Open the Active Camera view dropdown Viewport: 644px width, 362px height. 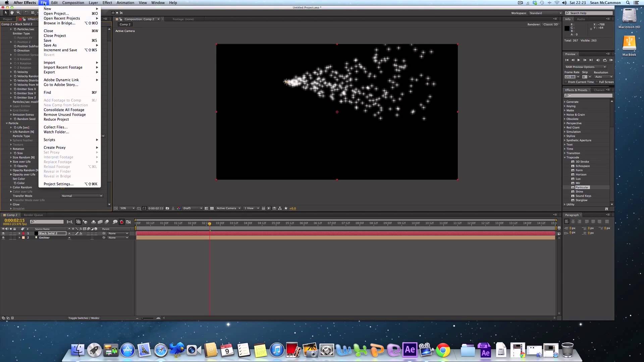pos(229,208)
